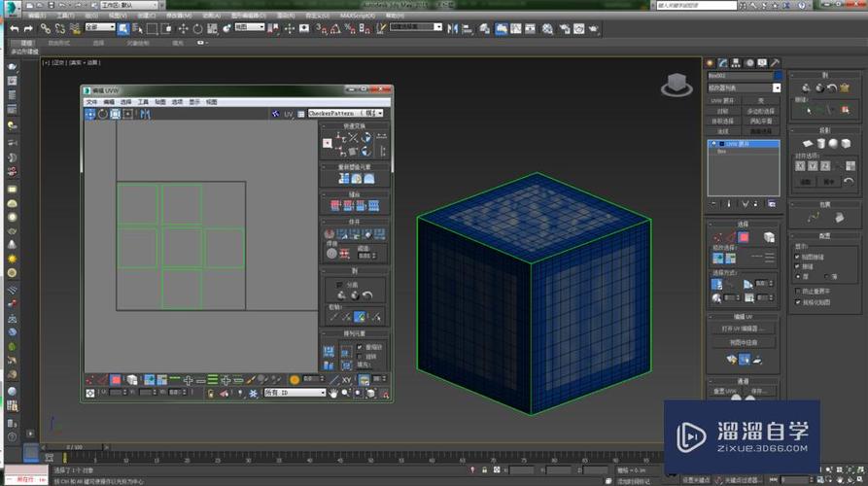The width and height of the screenshot is (868, 486).
Task: Open the Hierarchy panel tab icon
Action: pyautogui.click(x=736, y=63)
